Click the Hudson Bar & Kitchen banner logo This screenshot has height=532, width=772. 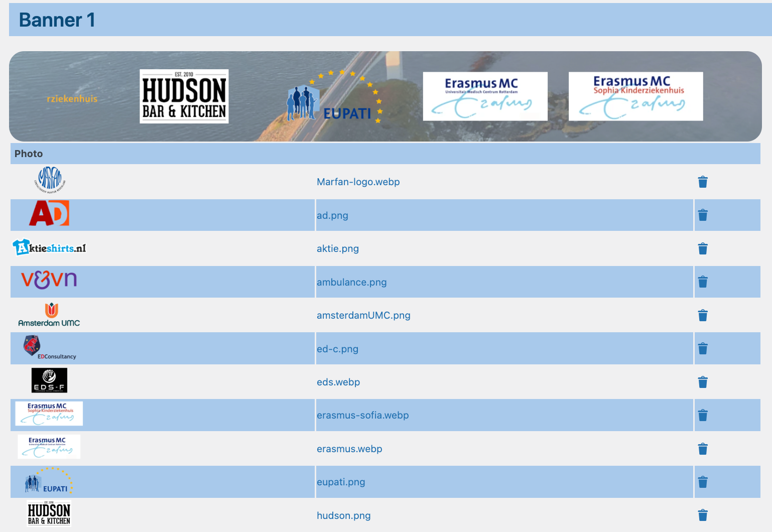click(x=184, y=96)
